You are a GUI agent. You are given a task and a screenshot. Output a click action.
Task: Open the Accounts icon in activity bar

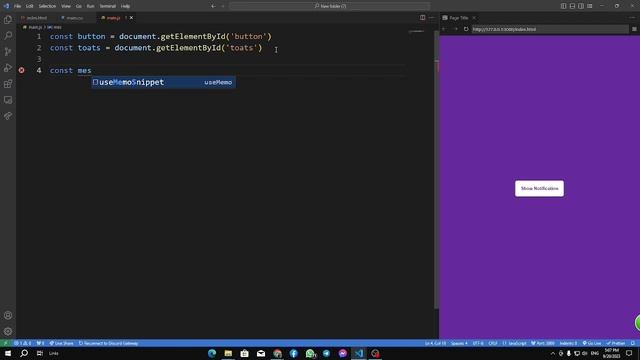pos(8,316)
